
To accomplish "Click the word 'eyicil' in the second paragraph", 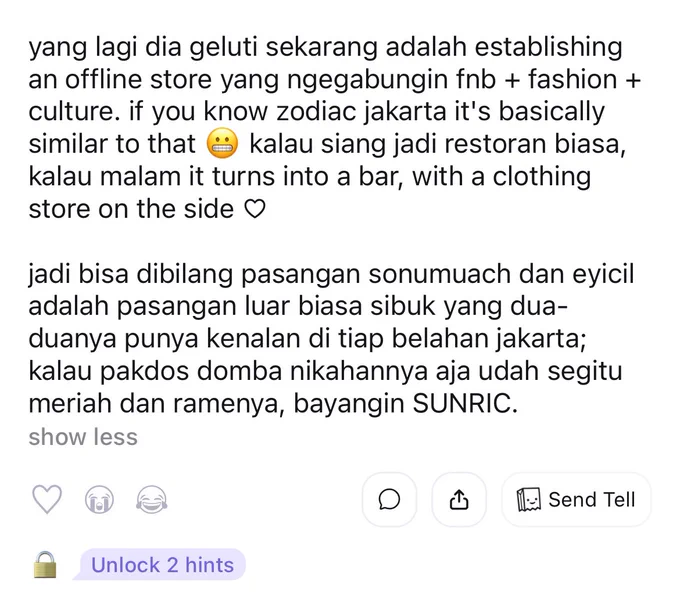I will (603, 274).
